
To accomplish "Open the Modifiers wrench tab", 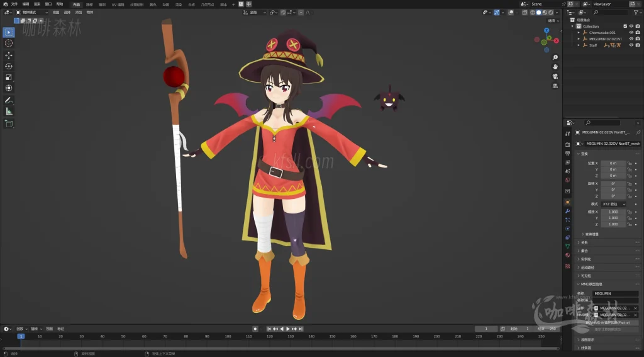I will pos(568,211).
